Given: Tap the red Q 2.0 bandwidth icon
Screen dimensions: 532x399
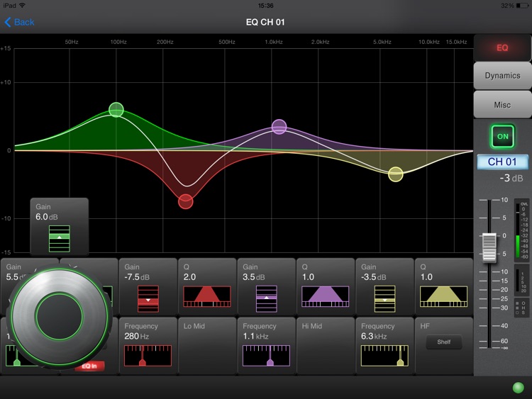Looking at the screenshot, I should [207, 297].
